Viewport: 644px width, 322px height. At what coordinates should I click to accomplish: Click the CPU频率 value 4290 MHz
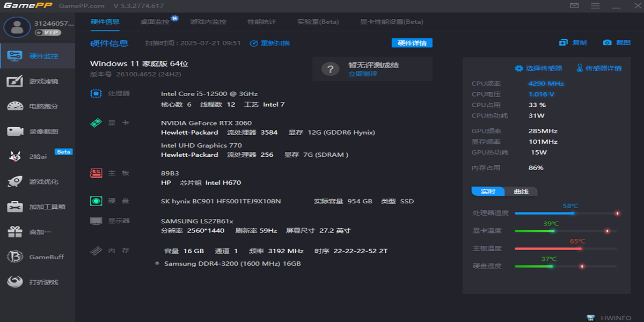[x=546, y=84]
